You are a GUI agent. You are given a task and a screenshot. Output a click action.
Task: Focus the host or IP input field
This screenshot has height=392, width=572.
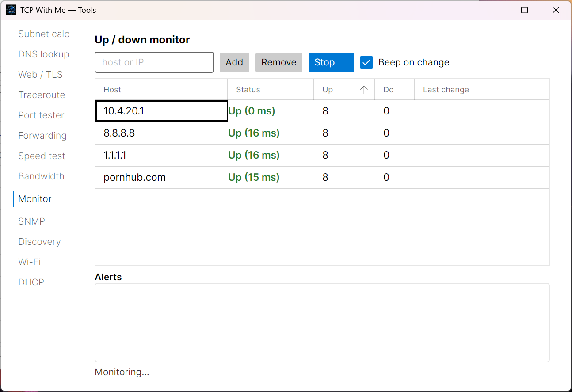154,62
